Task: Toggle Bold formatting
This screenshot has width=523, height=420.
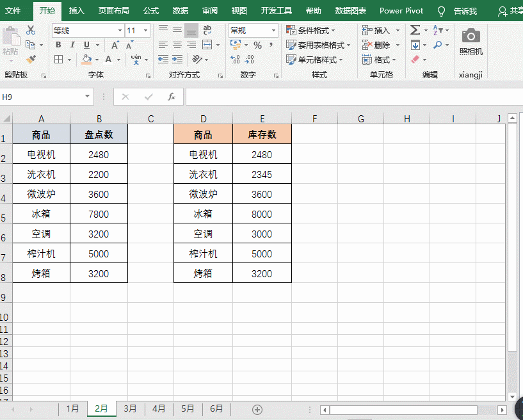Action: [x=58, y=45]
